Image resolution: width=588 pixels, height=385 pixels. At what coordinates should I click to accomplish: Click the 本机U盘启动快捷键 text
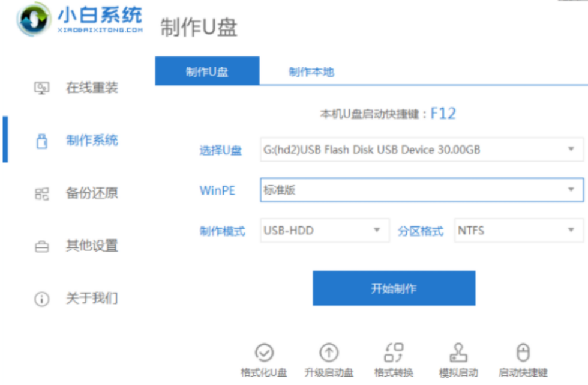coord(370,114)
